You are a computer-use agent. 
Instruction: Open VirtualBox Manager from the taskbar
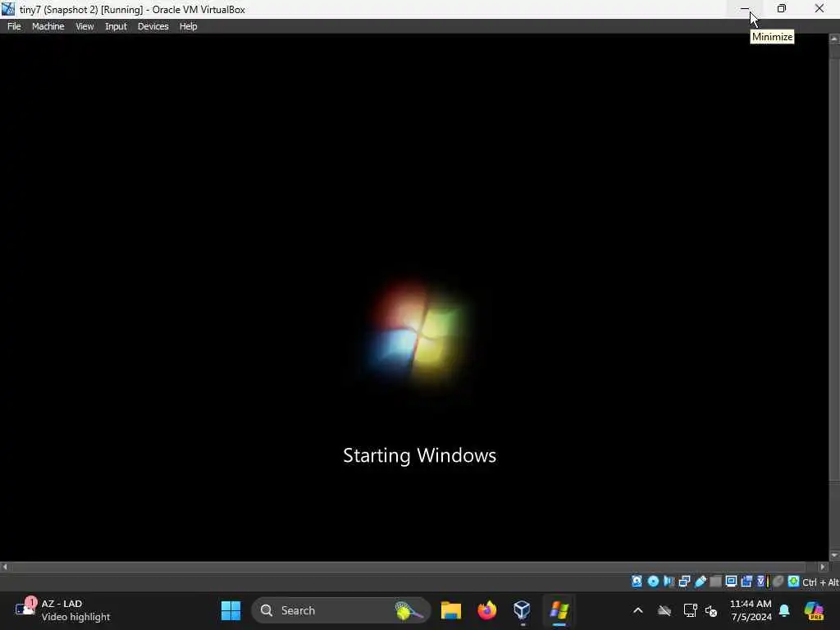point(522,610)
